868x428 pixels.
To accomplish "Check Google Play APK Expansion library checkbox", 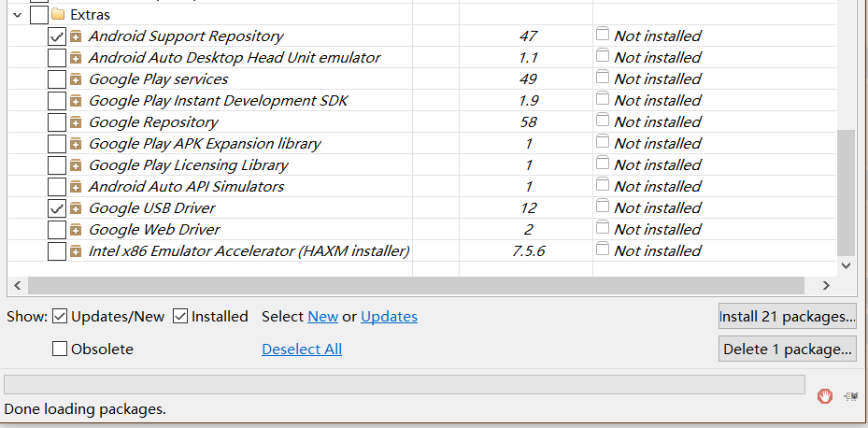I will (x=56, y=144).
